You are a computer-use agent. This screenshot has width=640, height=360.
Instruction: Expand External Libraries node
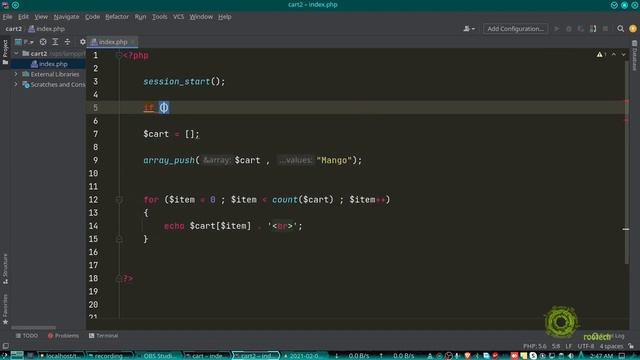pyautogui.click(x=16, y=74)
